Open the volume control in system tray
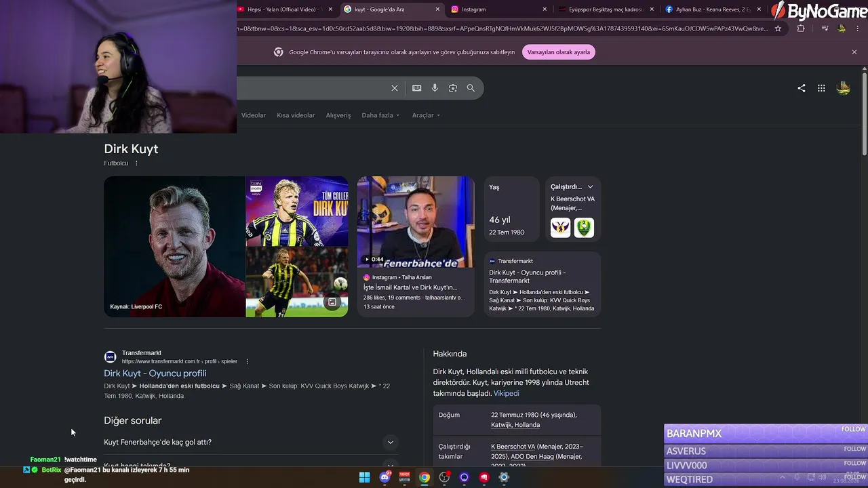Image resolution: width=868 pixels, height=488 pixels. click(823, 477)
